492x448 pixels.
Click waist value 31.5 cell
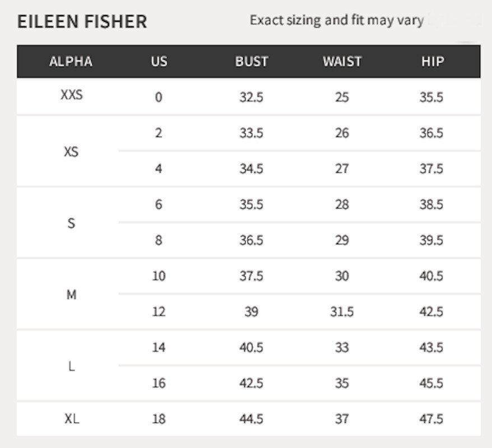click(342, 311)
